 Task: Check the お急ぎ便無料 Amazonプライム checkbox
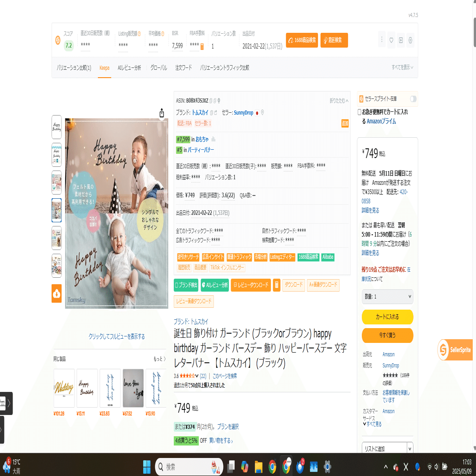[x=360, y=112]
